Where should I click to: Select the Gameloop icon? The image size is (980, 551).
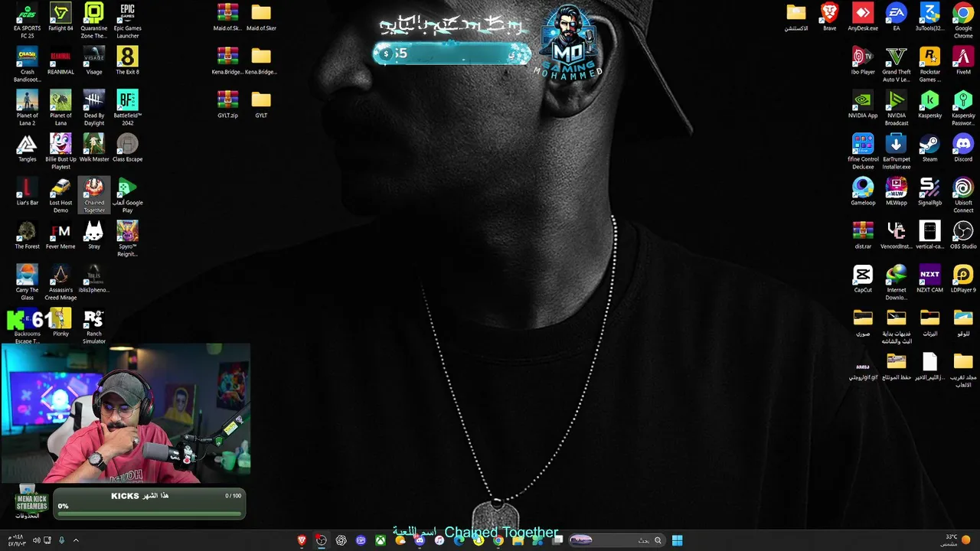[863, 191]
